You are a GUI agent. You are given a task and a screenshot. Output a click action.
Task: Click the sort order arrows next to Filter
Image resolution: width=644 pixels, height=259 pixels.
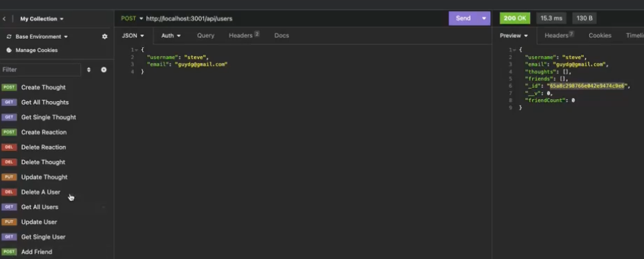tap(89, 70)
